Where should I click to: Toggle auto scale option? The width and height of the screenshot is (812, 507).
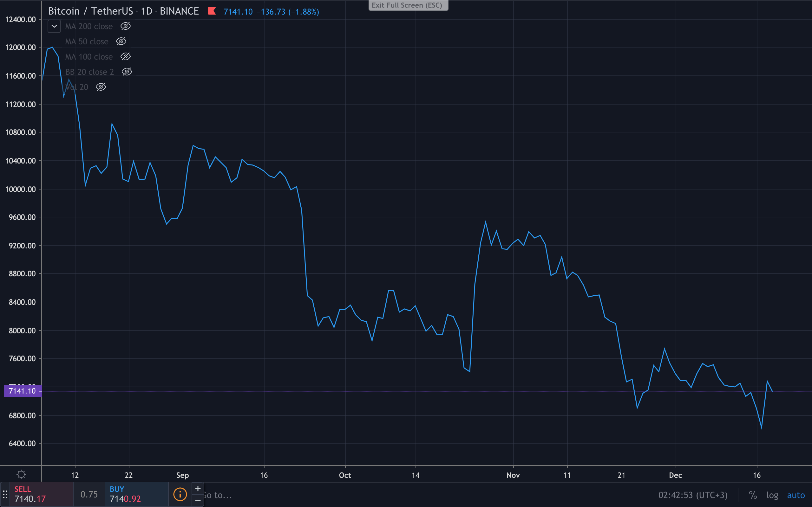(x=796, y=495)
